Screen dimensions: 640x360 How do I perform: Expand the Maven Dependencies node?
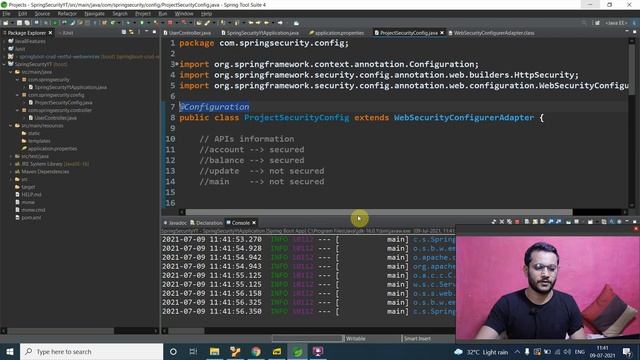tap(11, 172)
